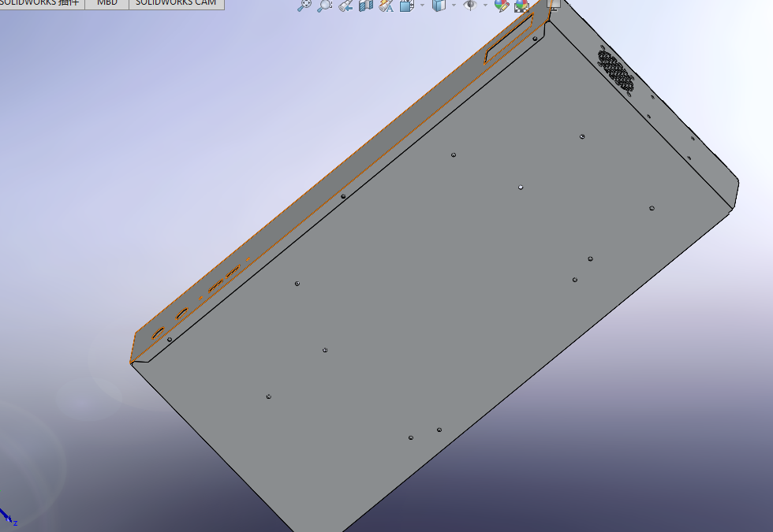Toggle the Hide/Show Items eye icon
The width and height of the screenshot is (773, 532).
click(x=470, y=6)
